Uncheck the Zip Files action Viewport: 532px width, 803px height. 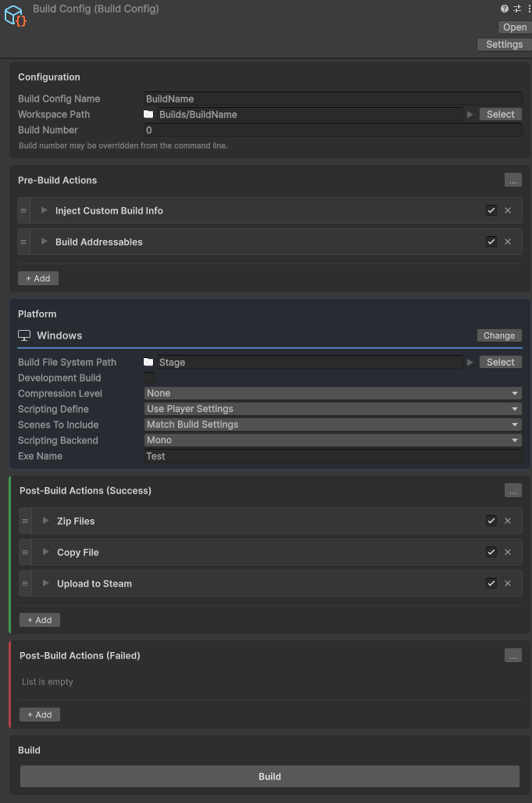[491, 521]
